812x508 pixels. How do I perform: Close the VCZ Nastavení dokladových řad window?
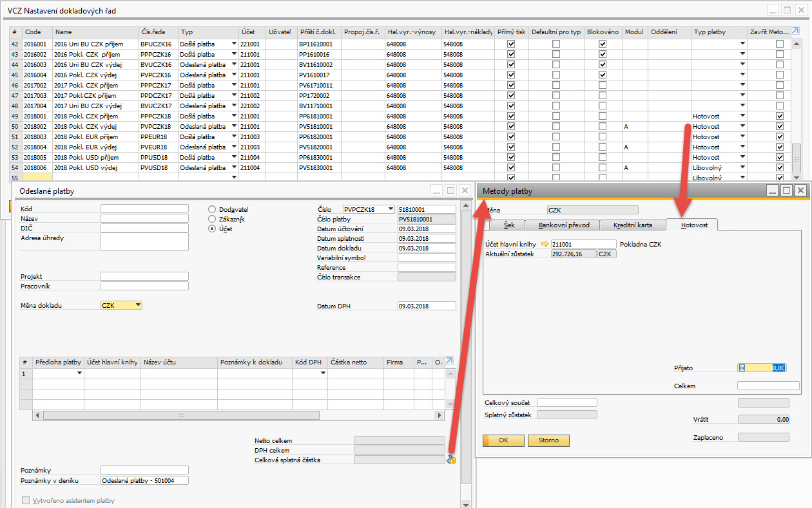click(x=800, y=10)
